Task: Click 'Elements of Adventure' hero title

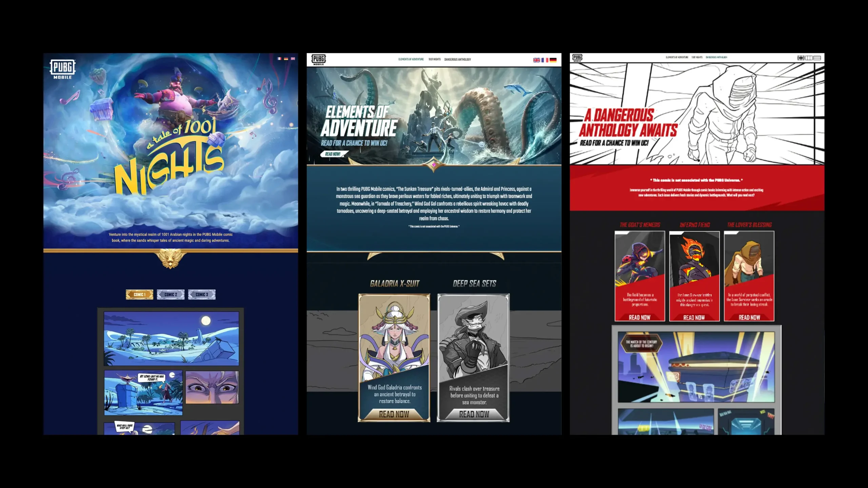Action: (x=359, y=121)
